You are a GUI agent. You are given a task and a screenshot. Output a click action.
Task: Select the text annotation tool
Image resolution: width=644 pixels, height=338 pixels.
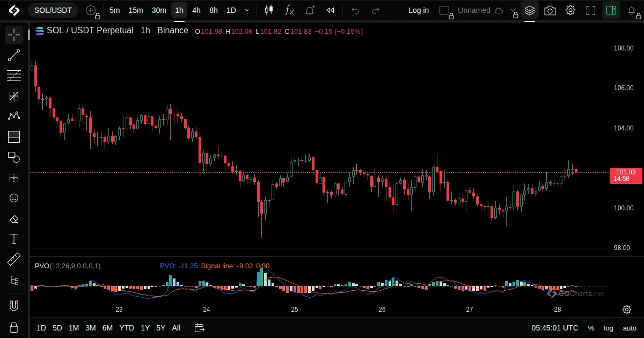click(14, 239)
